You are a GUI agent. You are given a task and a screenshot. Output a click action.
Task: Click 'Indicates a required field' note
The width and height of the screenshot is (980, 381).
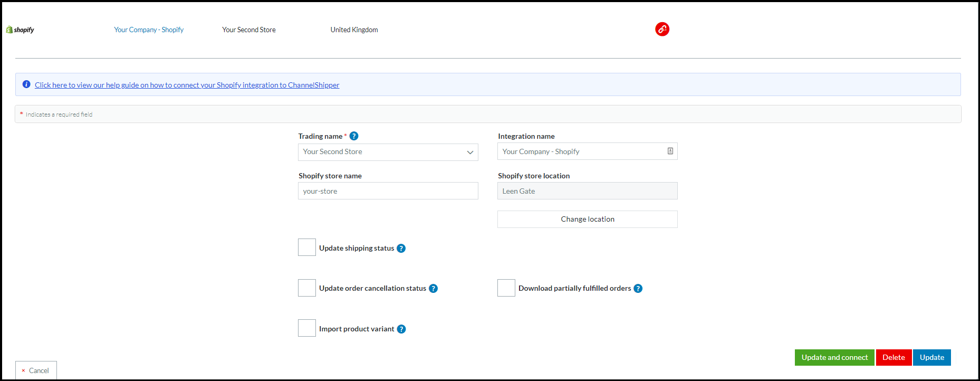[59, 115]
